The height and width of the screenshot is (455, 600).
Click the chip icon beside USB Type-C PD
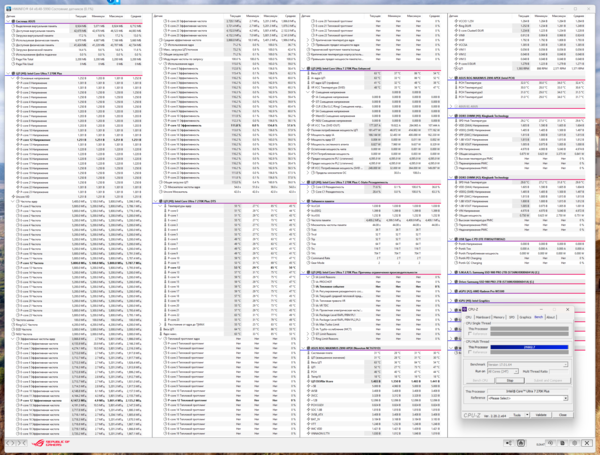(x=456, y=239)
